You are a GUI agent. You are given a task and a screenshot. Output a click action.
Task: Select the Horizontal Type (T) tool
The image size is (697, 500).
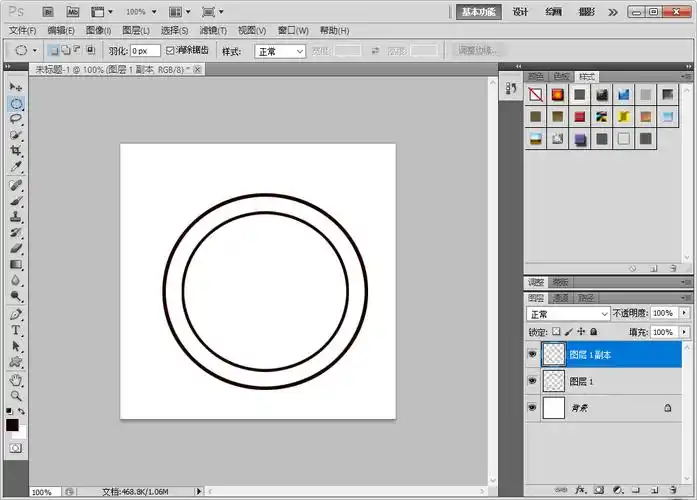coord(16,329)
